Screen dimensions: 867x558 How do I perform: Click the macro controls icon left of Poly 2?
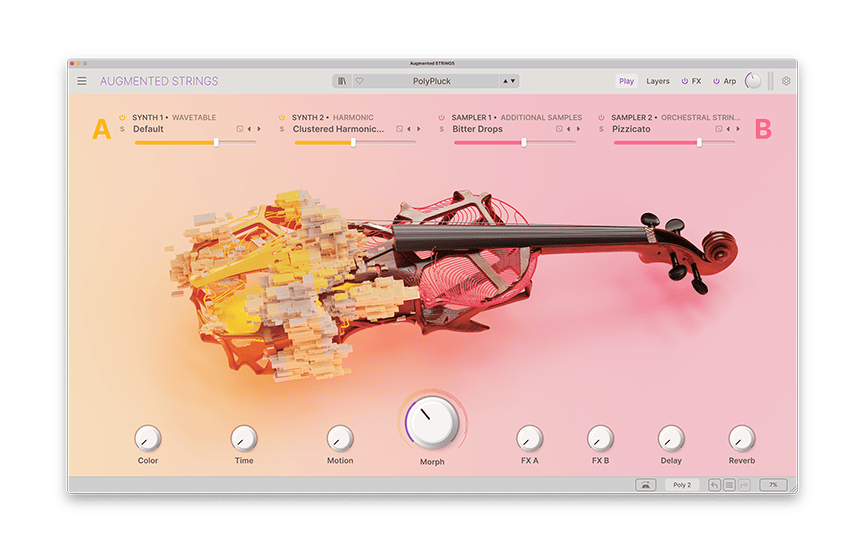coord(645,485)
